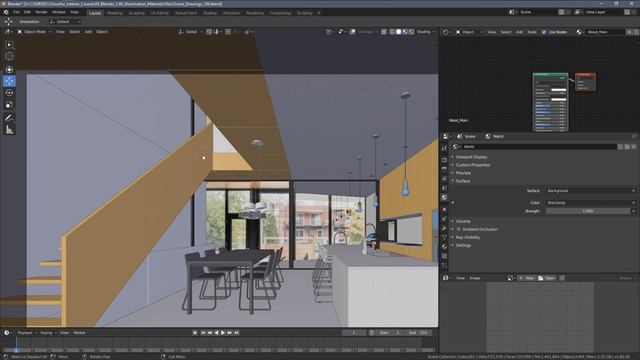Switch to the Layout workspace tab
This screenshot has width=640, height=360.
click(95, 13)
